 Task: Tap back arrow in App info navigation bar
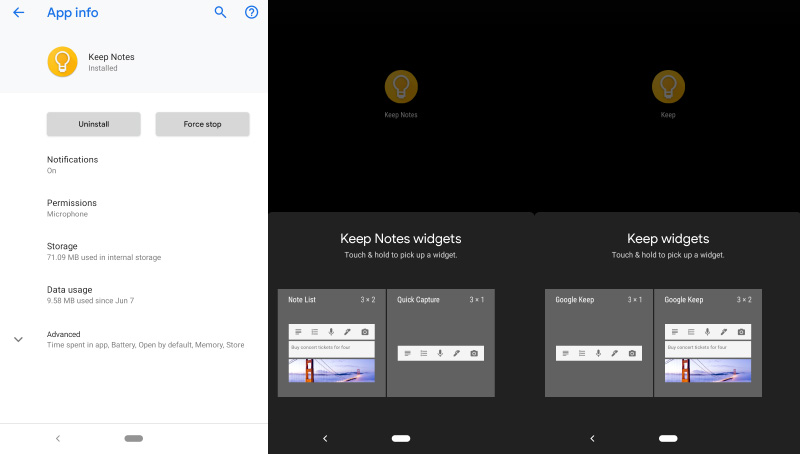click(x=58, y=438)
